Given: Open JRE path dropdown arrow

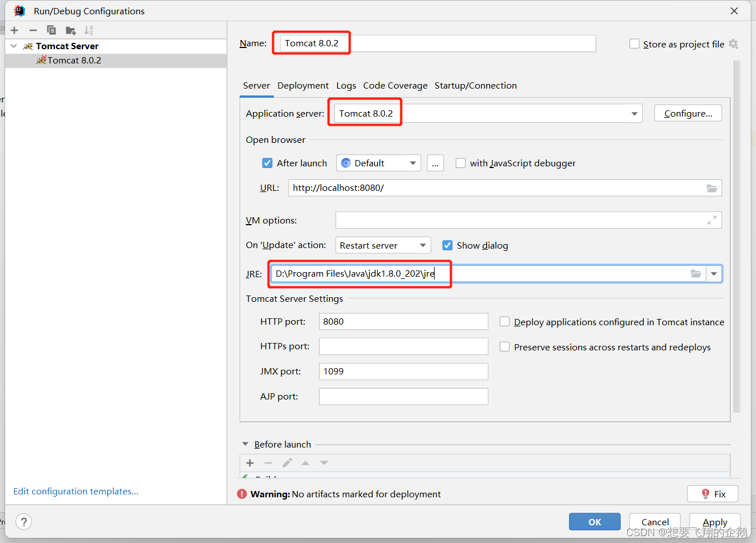Looking at the screenshot, I should [714, 274].
